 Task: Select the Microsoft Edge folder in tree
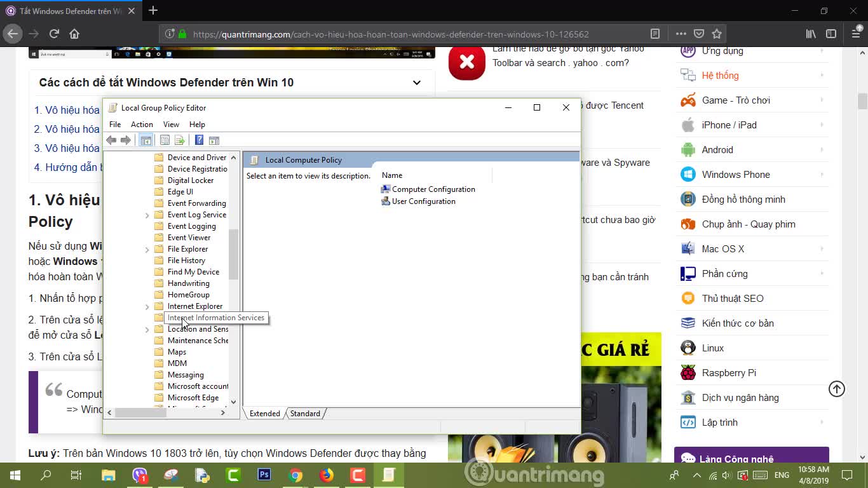pos(193,398)
